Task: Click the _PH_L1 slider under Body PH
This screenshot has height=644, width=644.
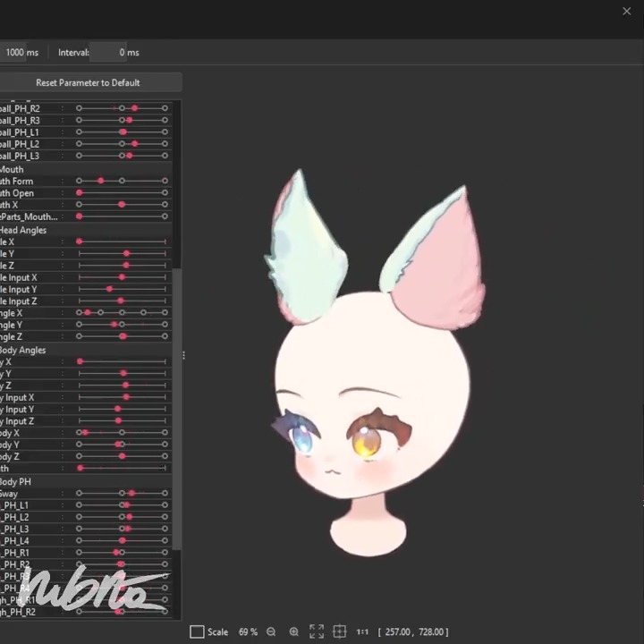Action: pyautogui.click(x=122, y=505)
